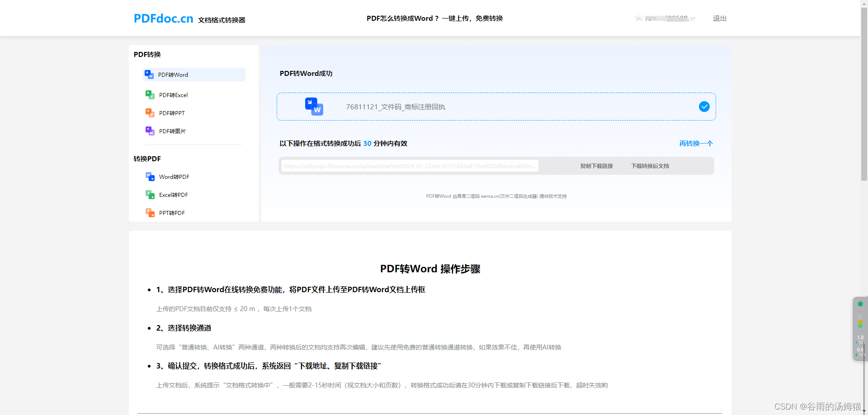Image resolution: width=868 pixels, height=415 pixels.
Task: Click the PPT转PDF sidebar icon
Action: (150, 213)
